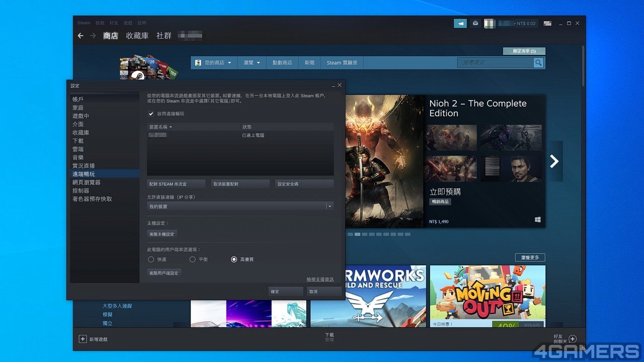Expand the 您的商店 store menu
This screenshot has width=644, height=362.
click(214, 63)
